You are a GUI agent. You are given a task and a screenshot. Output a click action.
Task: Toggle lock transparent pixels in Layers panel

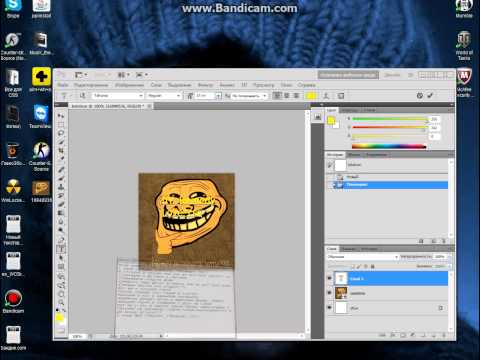click(x=353, y=266)
